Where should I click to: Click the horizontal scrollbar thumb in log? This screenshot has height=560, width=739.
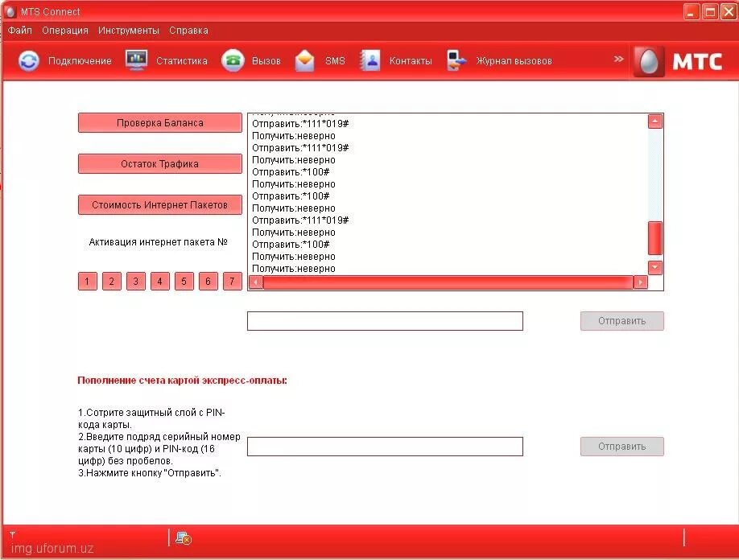(448, 282)
